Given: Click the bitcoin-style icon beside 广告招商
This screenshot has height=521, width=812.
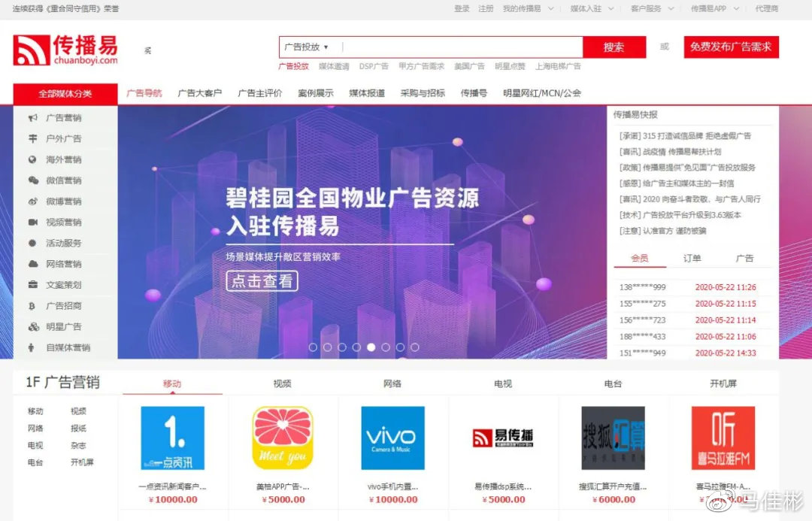Looking at the screenshot, I should (32, 306).
